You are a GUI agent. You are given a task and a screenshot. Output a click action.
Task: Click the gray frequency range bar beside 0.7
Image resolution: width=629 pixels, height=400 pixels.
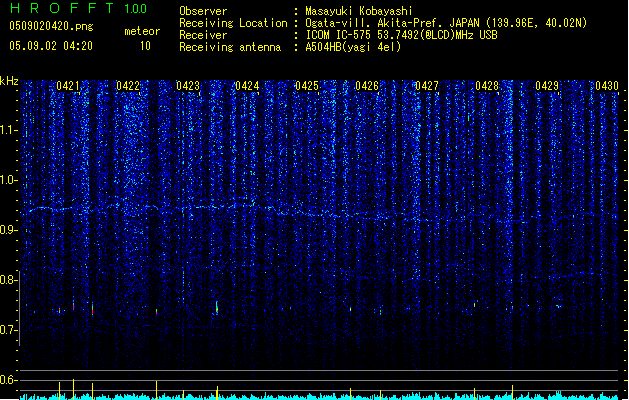(20, 308)
